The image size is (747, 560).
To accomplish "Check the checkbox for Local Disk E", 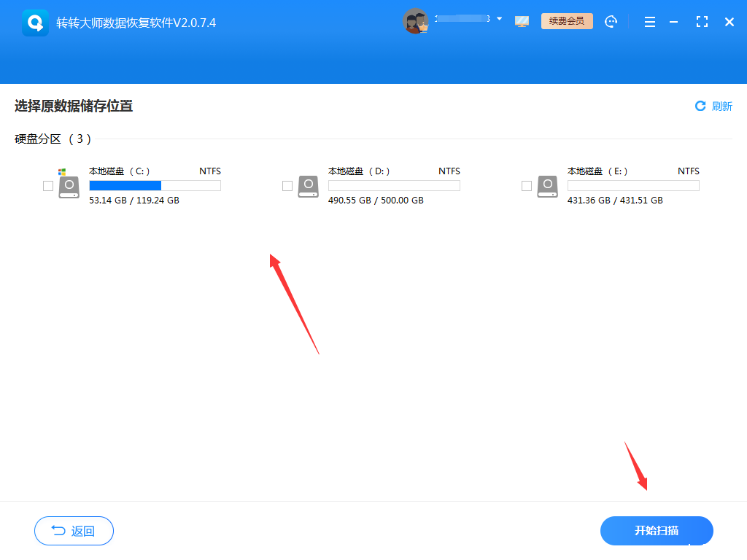I will 527,186.
